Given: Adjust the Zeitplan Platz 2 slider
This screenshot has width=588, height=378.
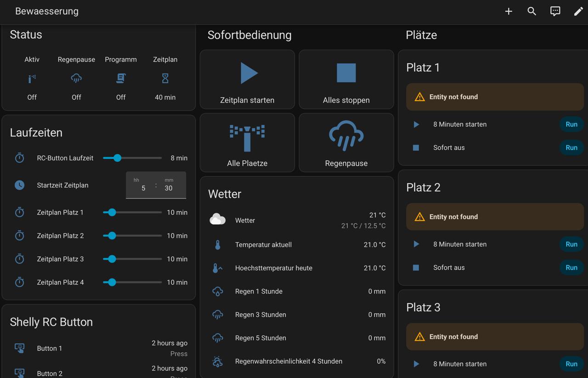Looking at the screenshot, I should coord(132,236).
